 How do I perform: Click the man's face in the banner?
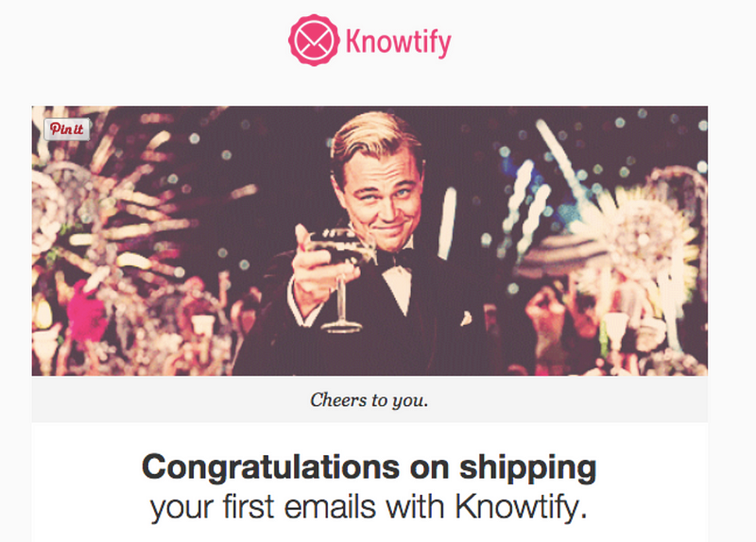click(386, 197)
